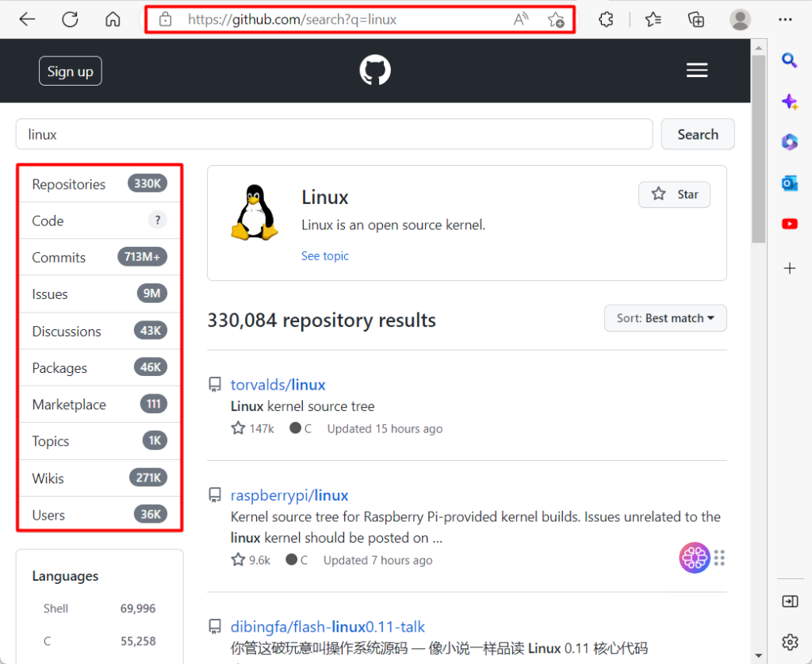This screenshot has height=664, width=812.
Task: Click the floating pink brain assistant icon
Action: [694, 558]
